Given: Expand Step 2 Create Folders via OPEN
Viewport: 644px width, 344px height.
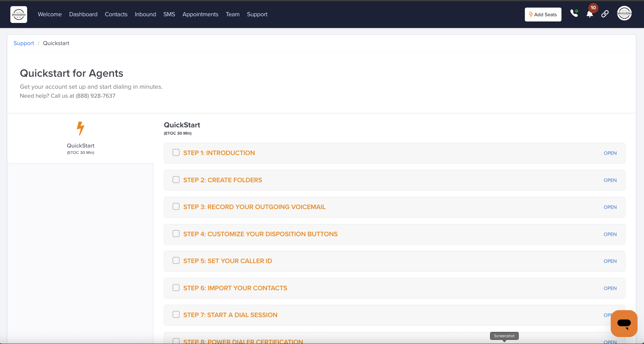Looking at the screenshot, I should coord(610,180).
